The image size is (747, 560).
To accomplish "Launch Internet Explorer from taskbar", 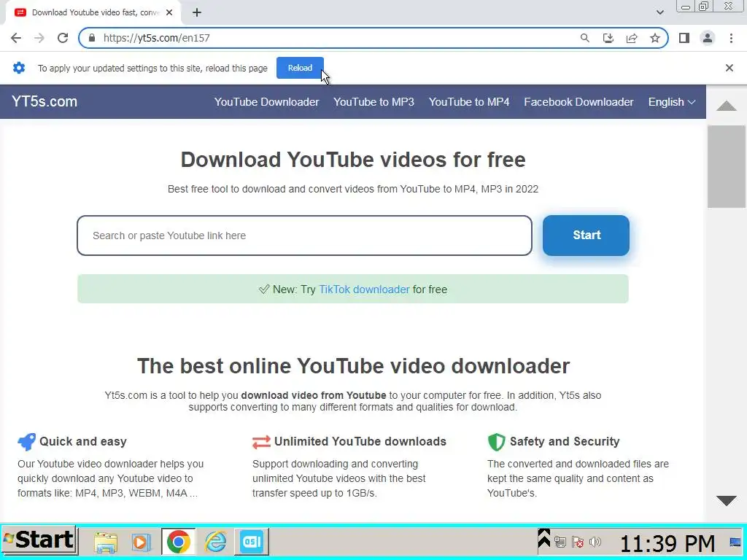I will 215,542.
